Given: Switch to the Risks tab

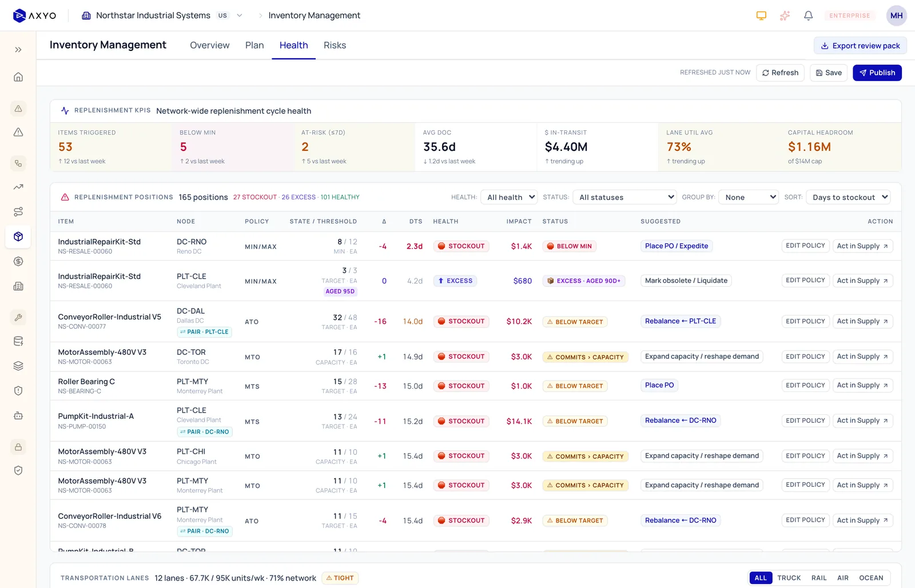Looking at the screenshot, I should pos(335,45).
